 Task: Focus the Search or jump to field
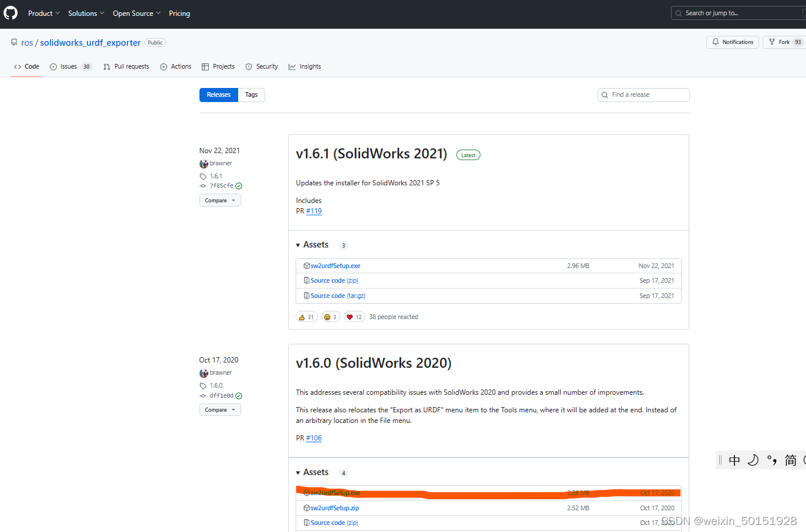coord(739,13)
